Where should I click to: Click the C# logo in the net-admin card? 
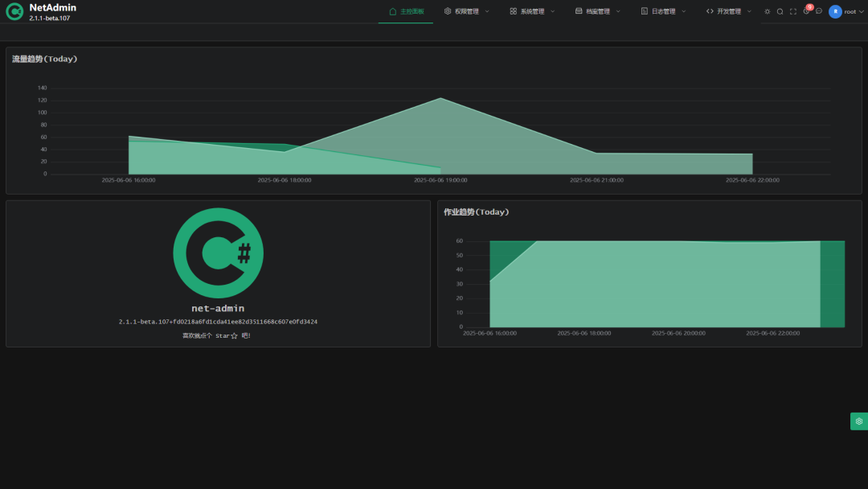pos(218,252)
